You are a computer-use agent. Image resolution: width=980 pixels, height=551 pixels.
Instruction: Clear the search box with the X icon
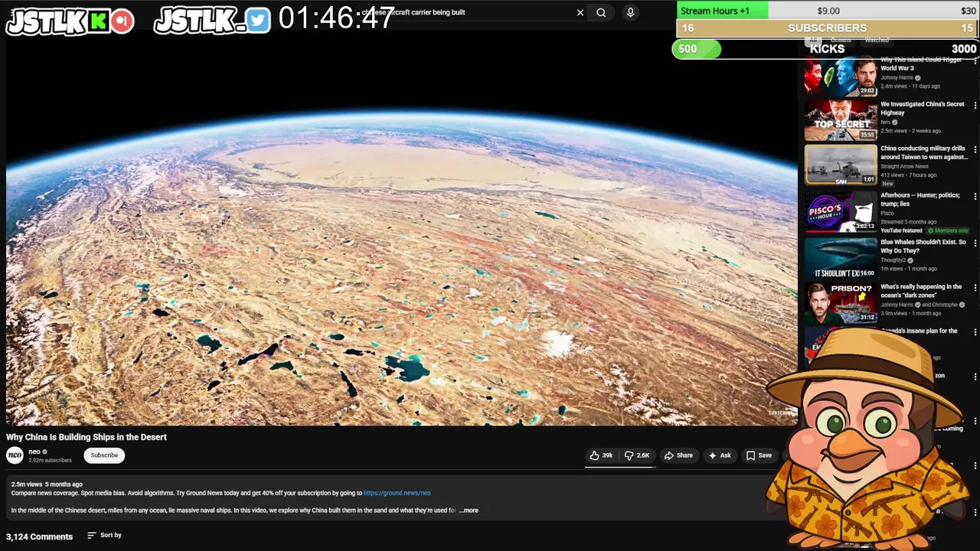580,12
